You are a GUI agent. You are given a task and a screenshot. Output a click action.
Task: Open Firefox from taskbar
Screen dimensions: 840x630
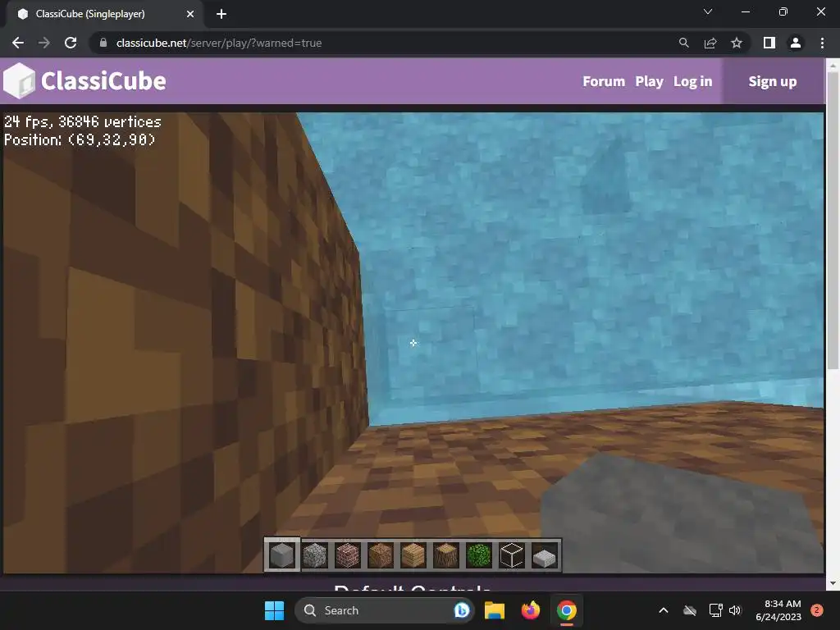pos(531,610)
